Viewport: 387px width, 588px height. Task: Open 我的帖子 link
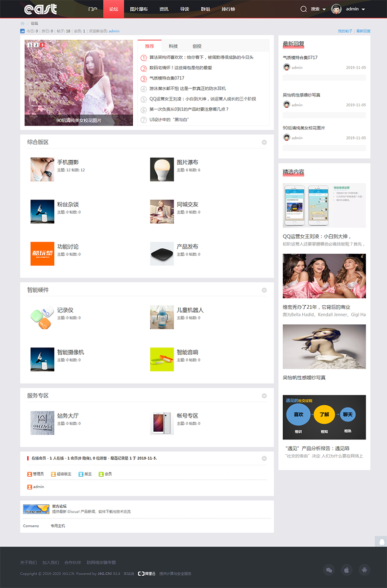point(345,31)
